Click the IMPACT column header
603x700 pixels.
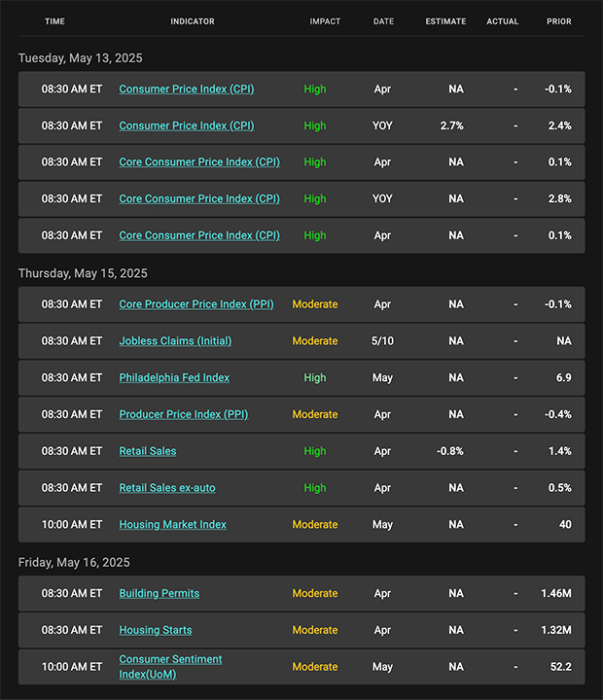325,21
